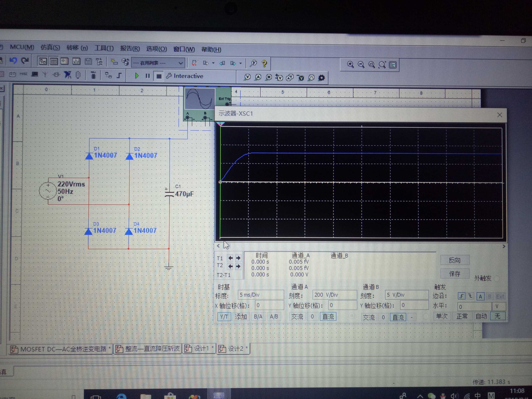Open the help question mark icon

(x=264, y=63)
